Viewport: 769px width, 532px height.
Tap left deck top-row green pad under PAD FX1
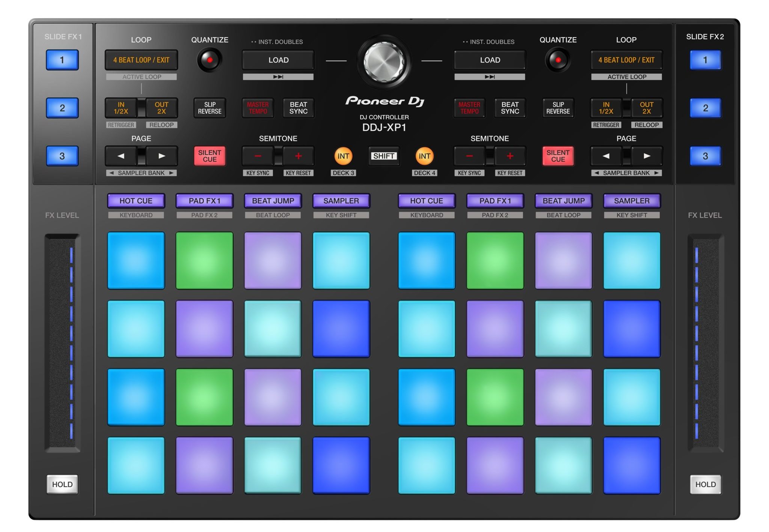point(204,261)
